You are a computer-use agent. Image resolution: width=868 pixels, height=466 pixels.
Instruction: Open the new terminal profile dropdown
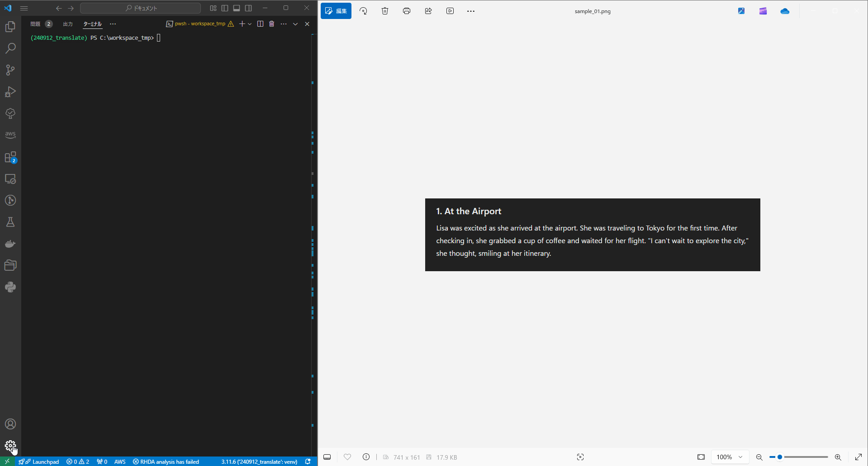(x=250, y=24)
